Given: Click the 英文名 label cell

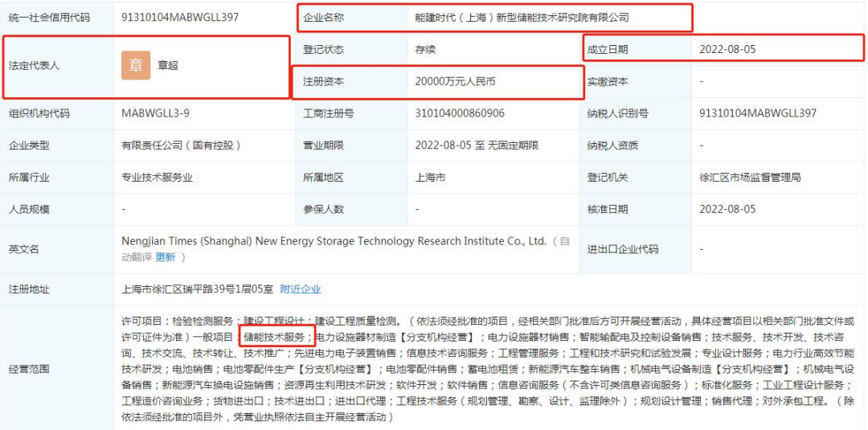Looking at the screenshot, I should (x=57, y=249).
